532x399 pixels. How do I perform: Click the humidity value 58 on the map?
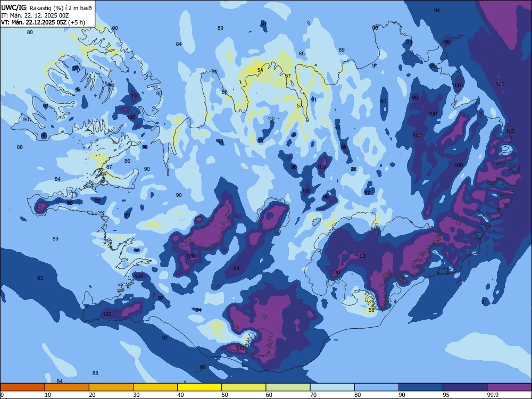point(371,310)
